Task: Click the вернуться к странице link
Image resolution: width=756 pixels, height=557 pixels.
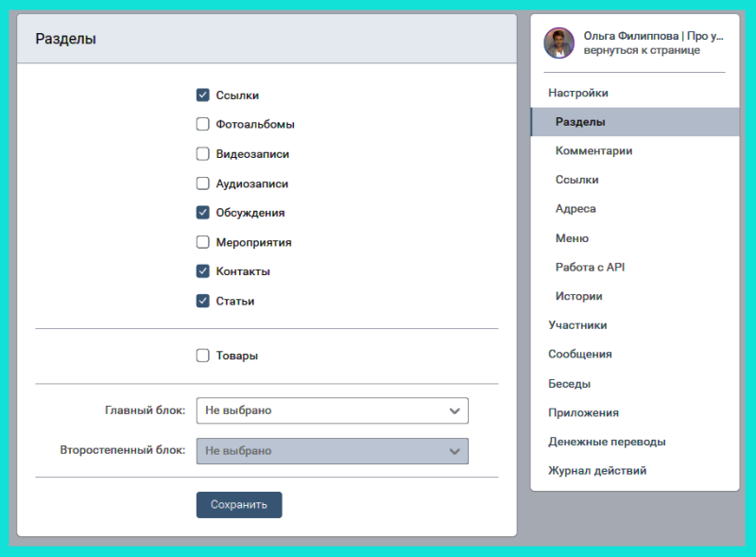Action: [642, 50]
